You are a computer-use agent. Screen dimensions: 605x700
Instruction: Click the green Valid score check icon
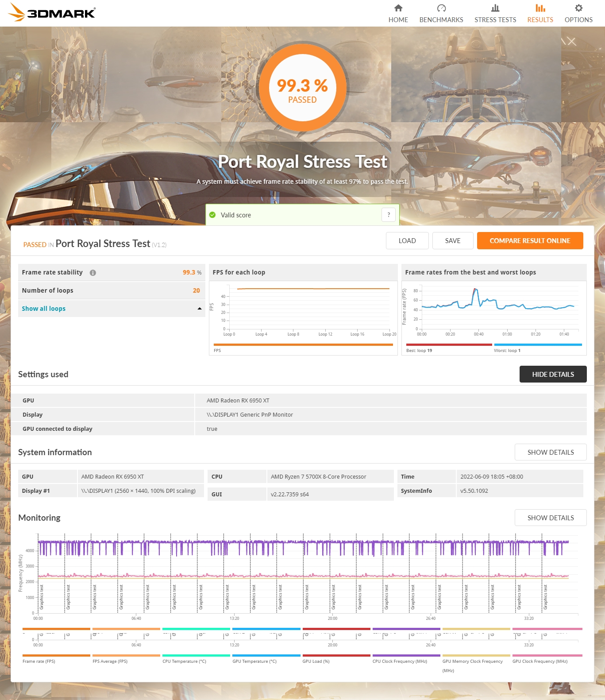pos(212,215)
